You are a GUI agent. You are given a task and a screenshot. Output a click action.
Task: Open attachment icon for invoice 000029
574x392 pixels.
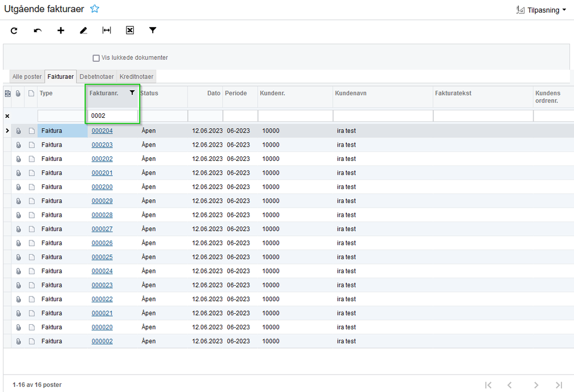[18, 201]
